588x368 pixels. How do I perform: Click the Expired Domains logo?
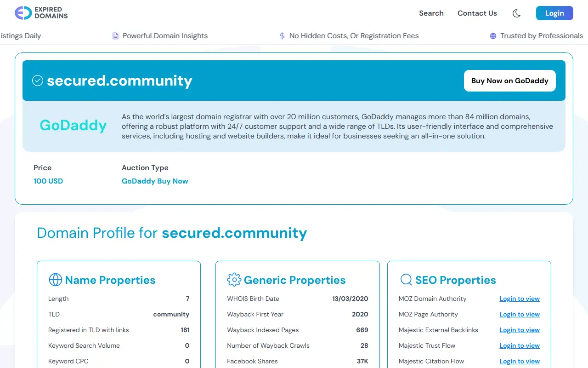pyautogui.click(x=41, y=13)
